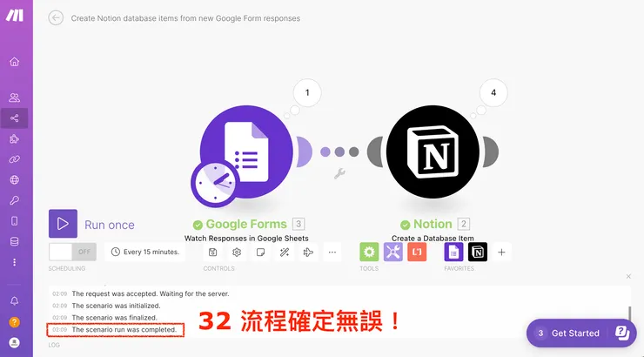Click the Run once play button
The width and height of the screenshot is (644, 357).
point(63,224)
